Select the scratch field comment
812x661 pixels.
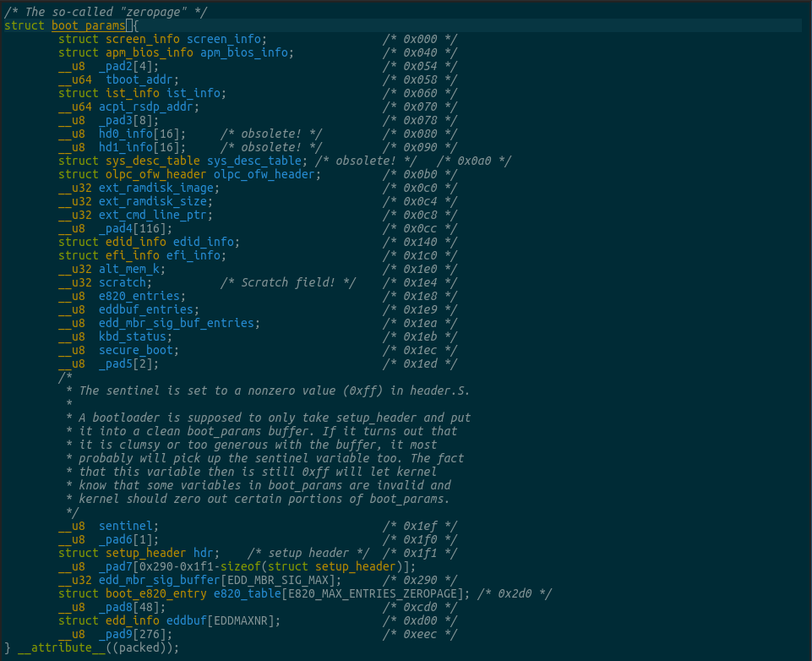tap(289, 281)
